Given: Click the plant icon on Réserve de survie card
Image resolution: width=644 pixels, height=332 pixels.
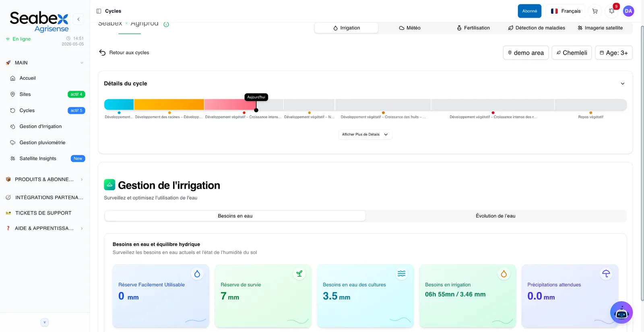Looking at the screenshot, I should pyautogui.click(x=299, y=274).
